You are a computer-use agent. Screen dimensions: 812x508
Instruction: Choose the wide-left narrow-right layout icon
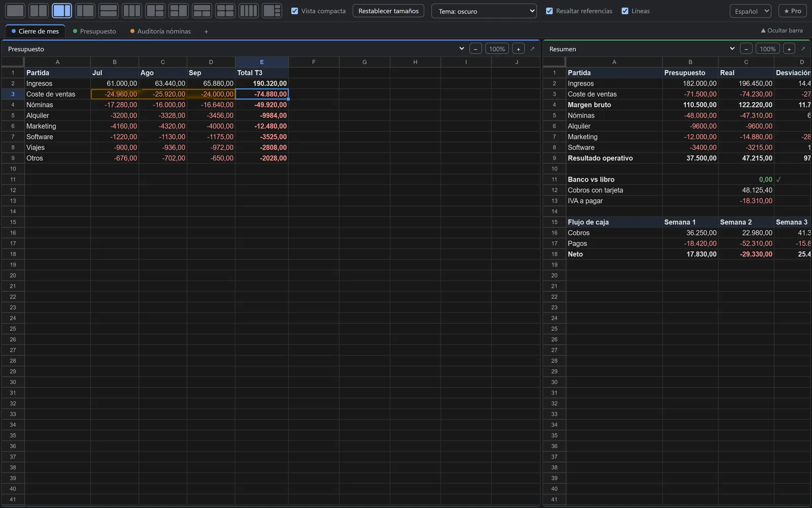[62, 11]
